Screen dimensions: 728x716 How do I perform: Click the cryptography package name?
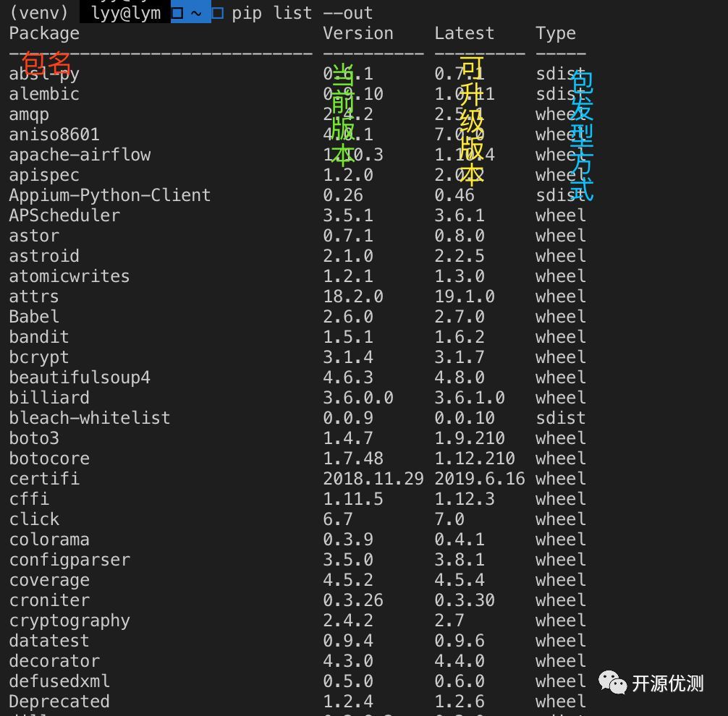coord(69,621)
